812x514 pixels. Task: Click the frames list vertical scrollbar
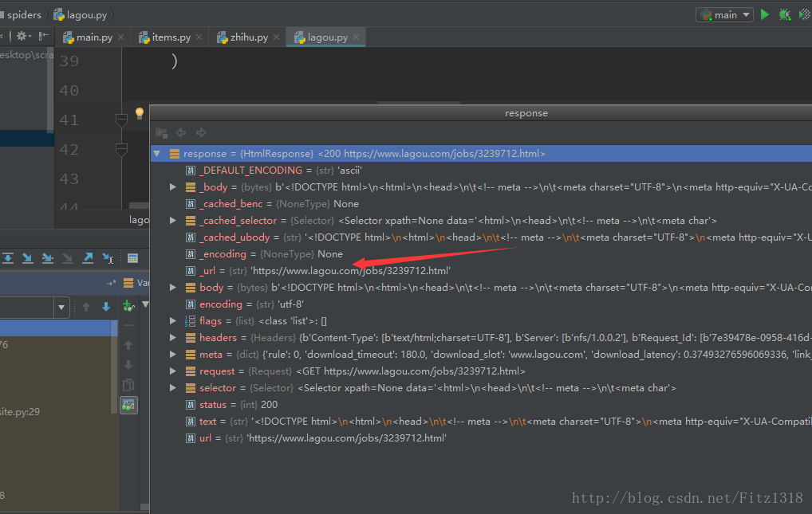(114, 367)
